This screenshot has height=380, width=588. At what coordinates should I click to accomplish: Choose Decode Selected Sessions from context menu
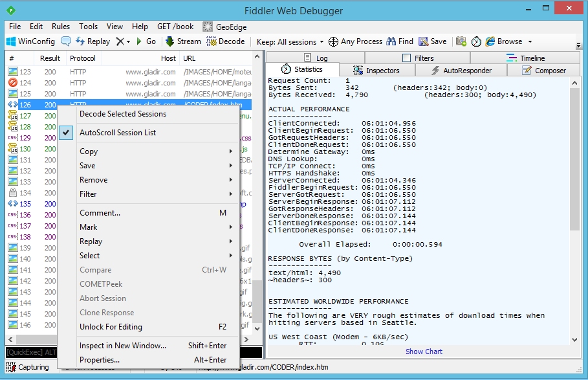click(123, 114)
